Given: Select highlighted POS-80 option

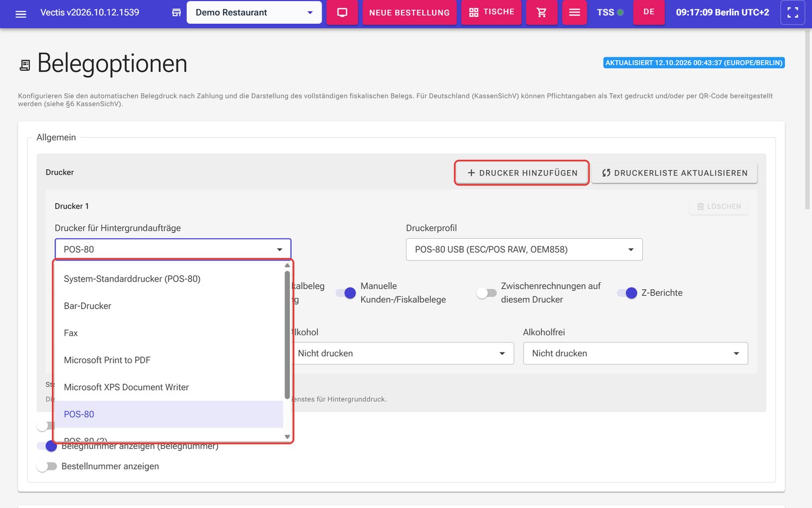Looking at the screenshot, I should click(168, 414).
